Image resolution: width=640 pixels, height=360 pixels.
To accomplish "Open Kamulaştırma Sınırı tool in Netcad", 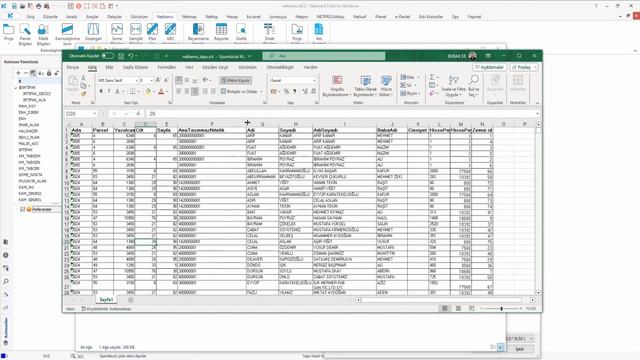I will (x=67, y=34).
